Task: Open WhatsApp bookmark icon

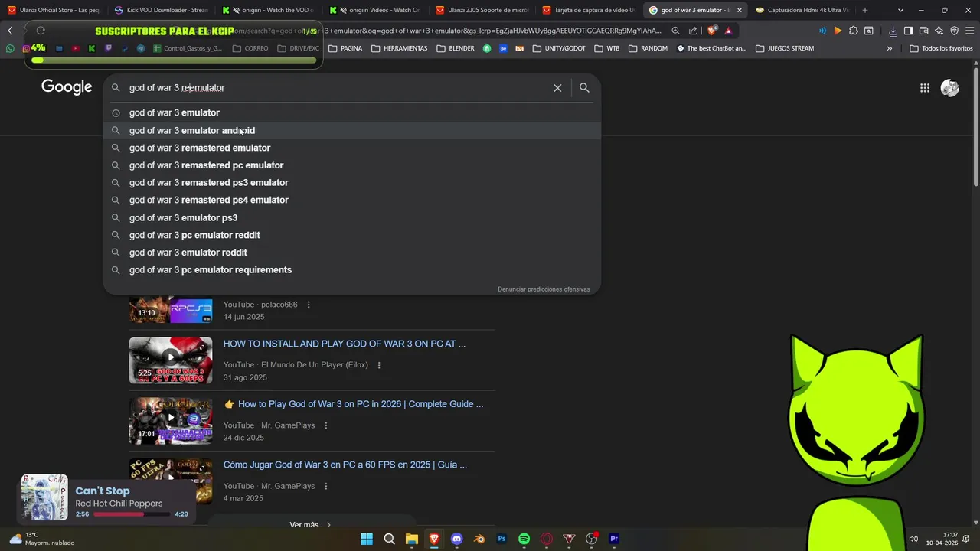Action: [x=10, y=48]
